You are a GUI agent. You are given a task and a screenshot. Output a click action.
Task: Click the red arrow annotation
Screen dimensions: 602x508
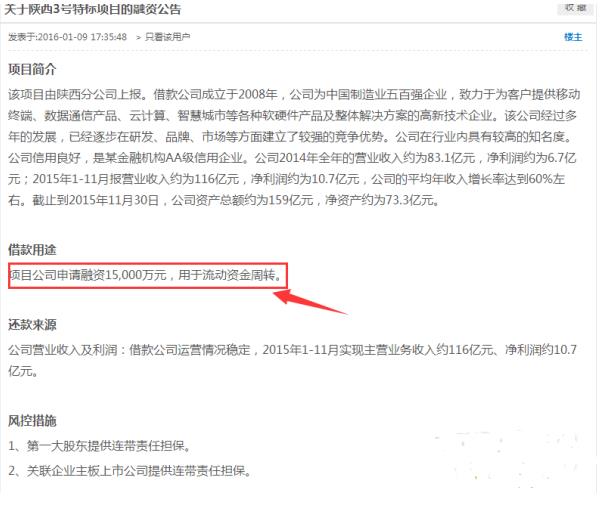(309, 302)
